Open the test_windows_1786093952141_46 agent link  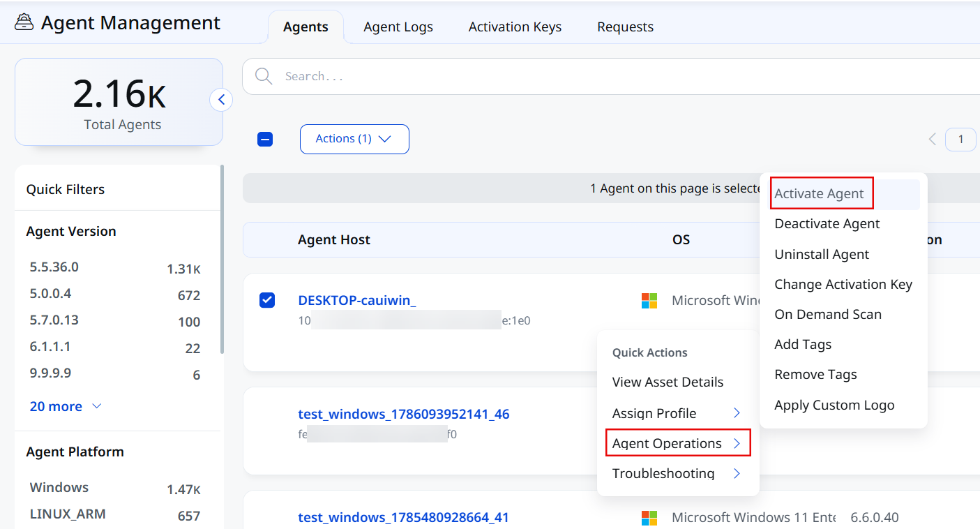(404, 414)
